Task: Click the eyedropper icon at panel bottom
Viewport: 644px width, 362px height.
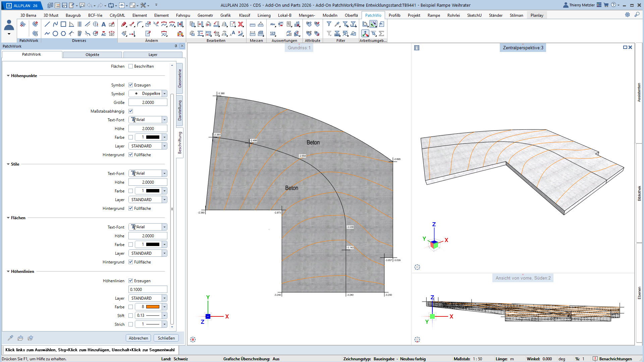Action: [x=10, y=338]
